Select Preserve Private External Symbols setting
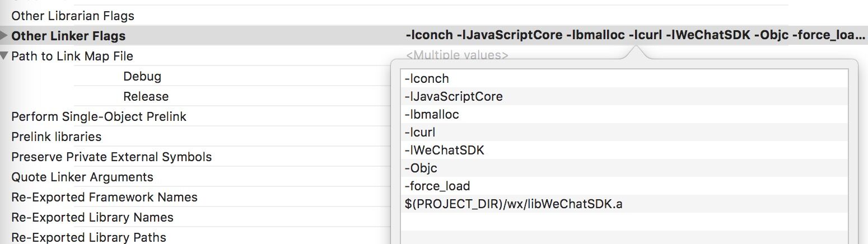Viewport: 868px width, 244px height. pos(111,157)
